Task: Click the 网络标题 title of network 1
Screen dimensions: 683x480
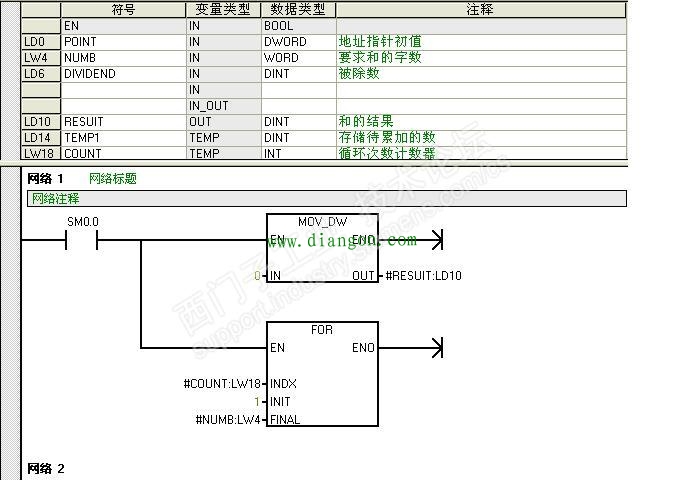Action: [x=112, y=179]
